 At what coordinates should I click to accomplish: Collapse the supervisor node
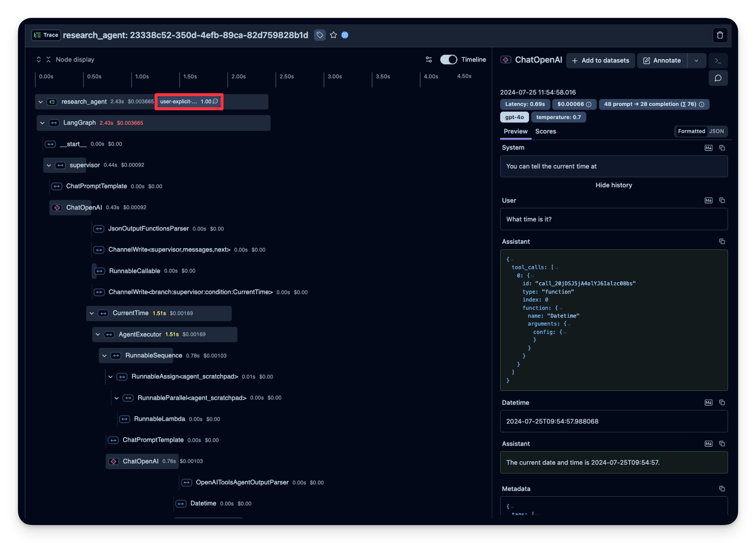pos(49,165)
